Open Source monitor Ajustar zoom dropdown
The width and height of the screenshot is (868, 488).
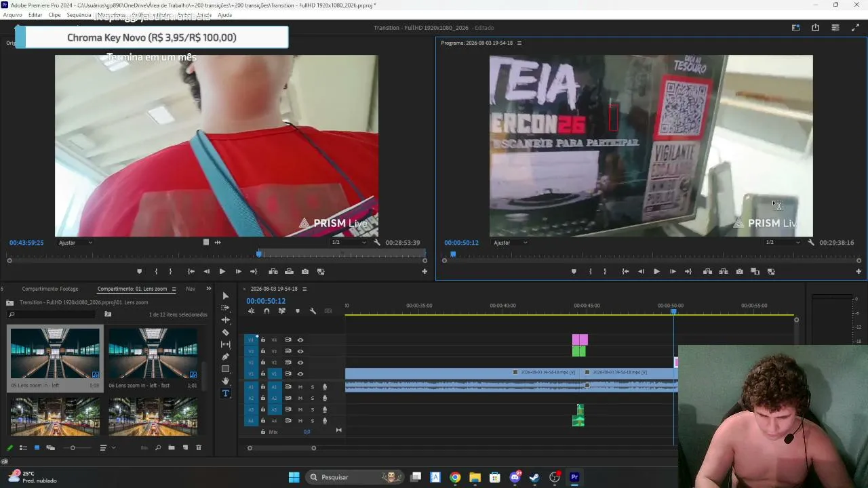(75, 243)
